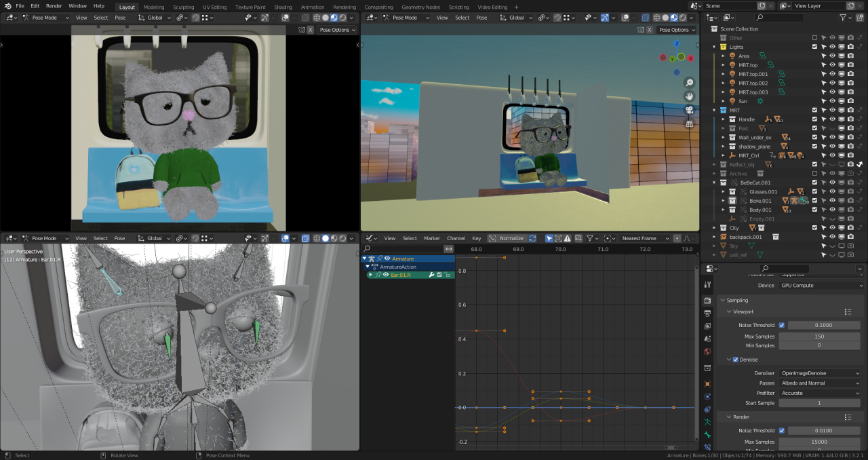Hide the Sun light in viewport

[832, 101]
